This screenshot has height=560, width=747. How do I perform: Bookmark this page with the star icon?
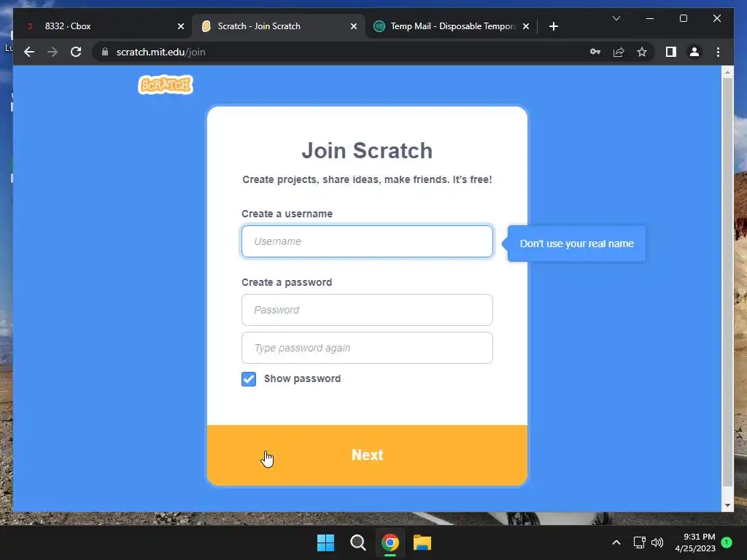[642, 52]
